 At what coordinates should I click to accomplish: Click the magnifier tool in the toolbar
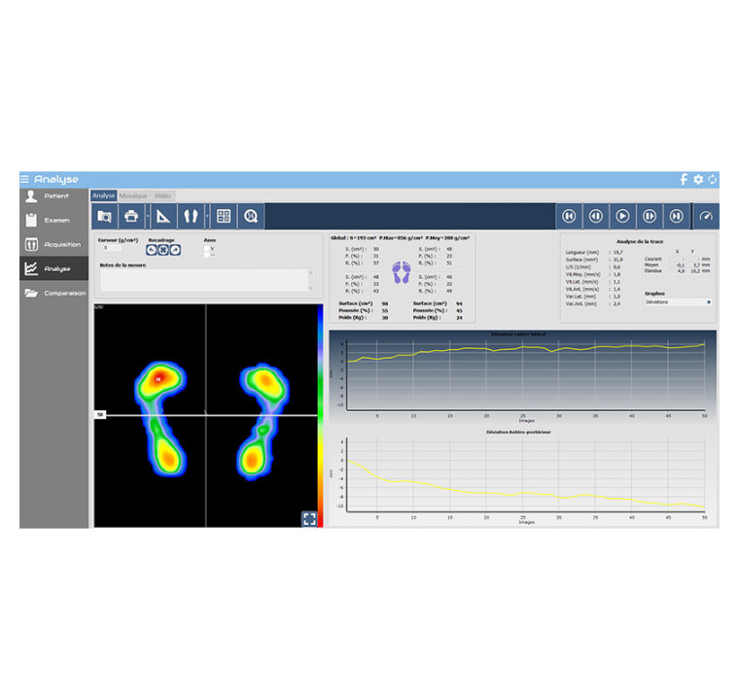[x=251, y=216]
